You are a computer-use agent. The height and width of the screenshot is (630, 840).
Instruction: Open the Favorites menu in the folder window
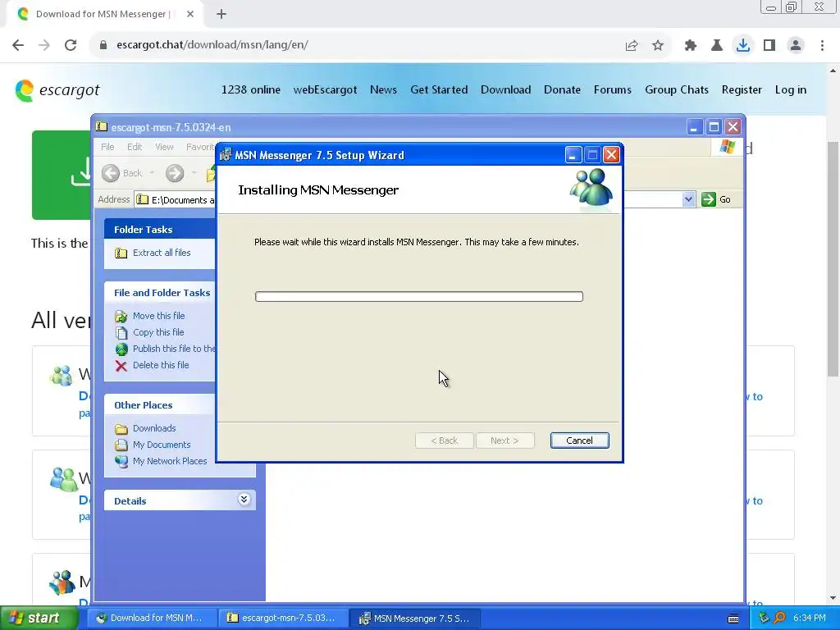tap(200, 147)
